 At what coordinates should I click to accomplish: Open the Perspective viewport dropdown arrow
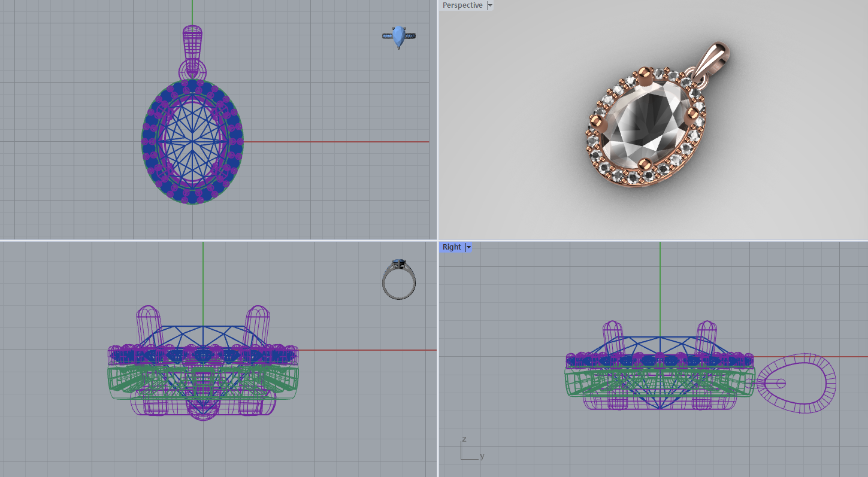(x=490, y=5)
